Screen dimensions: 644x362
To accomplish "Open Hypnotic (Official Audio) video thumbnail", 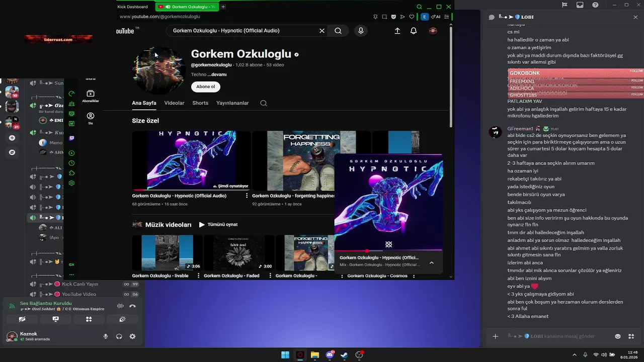I will click(x=191, y=160).
